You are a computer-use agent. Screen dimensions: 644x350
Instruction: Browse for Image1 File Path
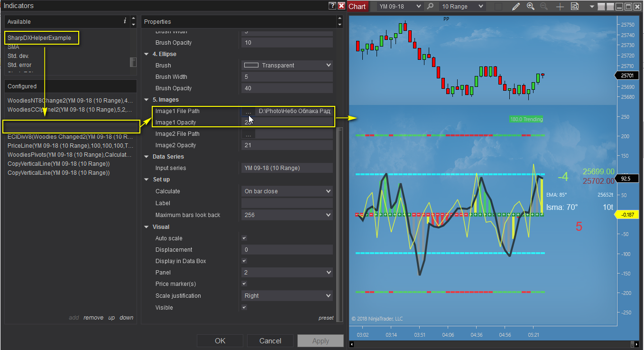pyautogui.click(x=248, y=111)
